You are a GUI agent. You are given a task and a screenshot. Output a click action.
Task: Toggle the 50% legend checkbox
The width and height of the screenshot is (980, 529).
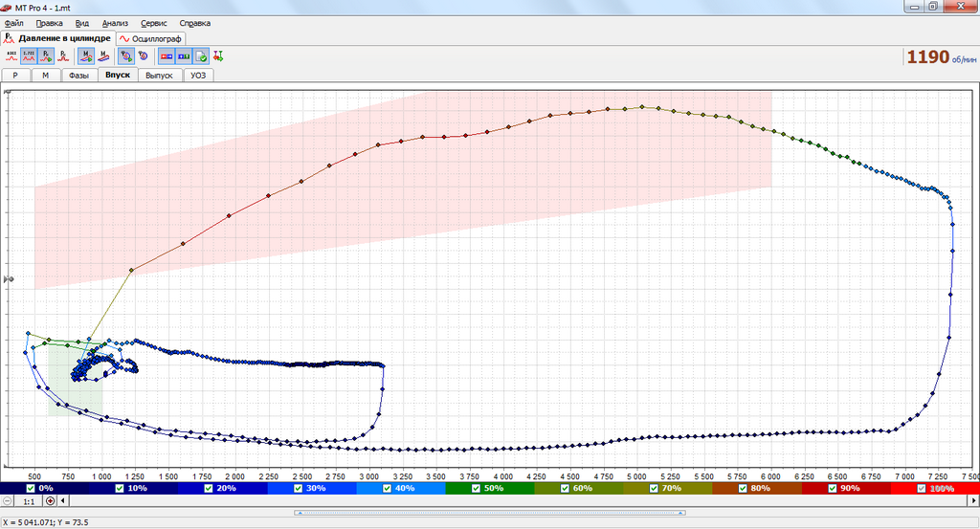coord(477,488)
